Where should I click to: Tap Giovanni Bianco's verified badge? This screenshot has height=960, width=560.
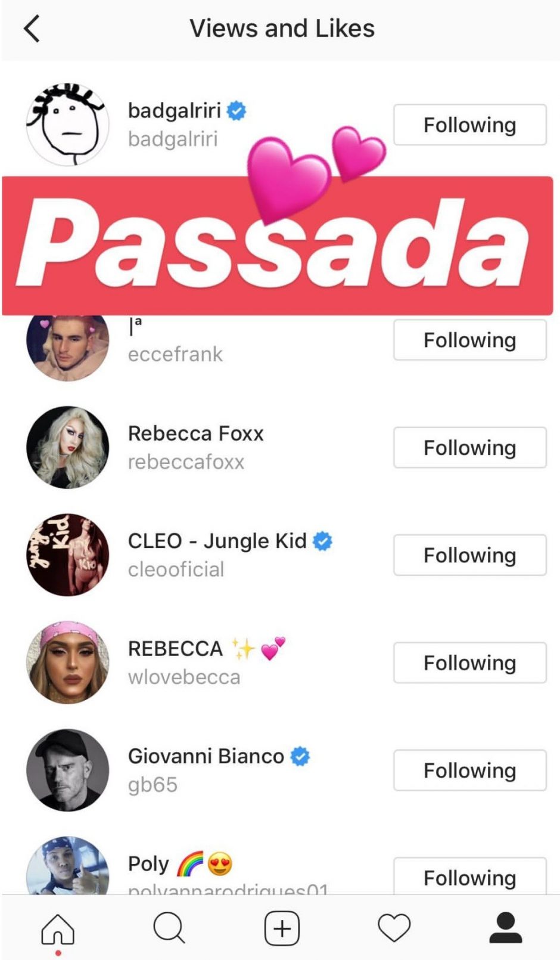point(300,757)
